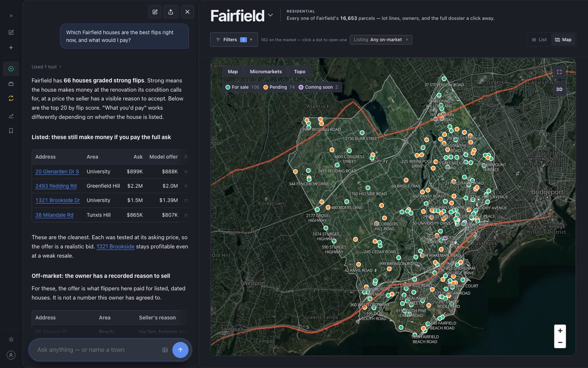Start new chat via panel edit icon

tap(155, 12)
